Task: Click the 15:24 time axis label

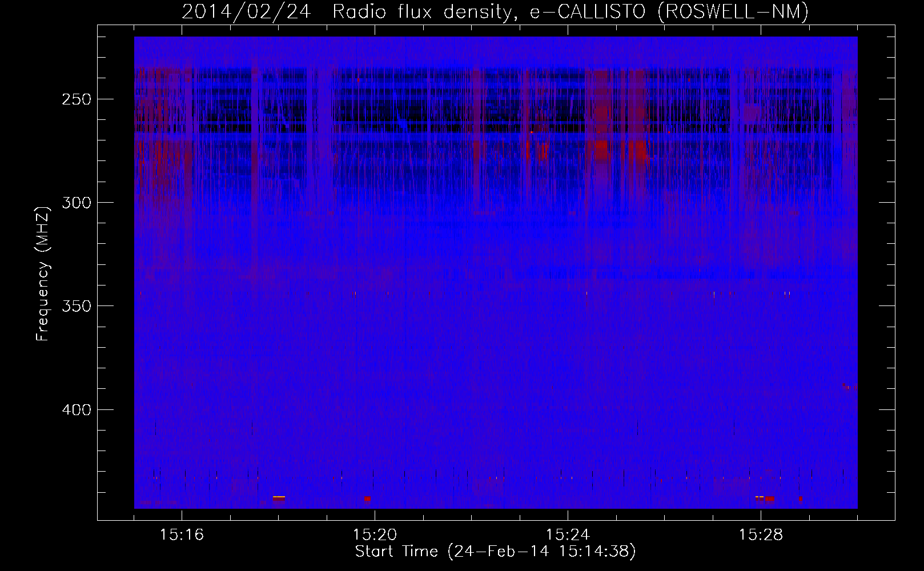Action: 568,534
